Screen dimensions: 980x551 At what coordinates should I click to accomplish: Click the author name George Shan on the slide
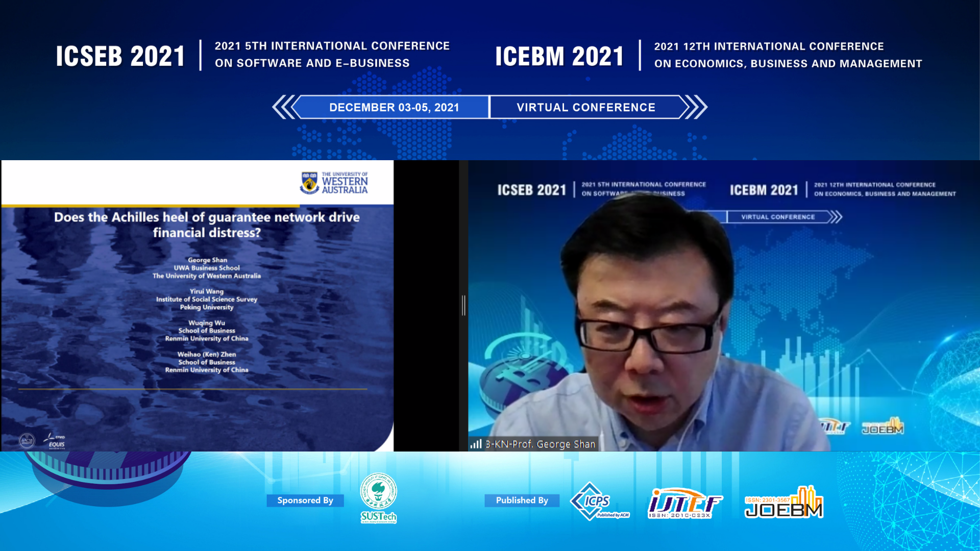(x=207, y=260)
